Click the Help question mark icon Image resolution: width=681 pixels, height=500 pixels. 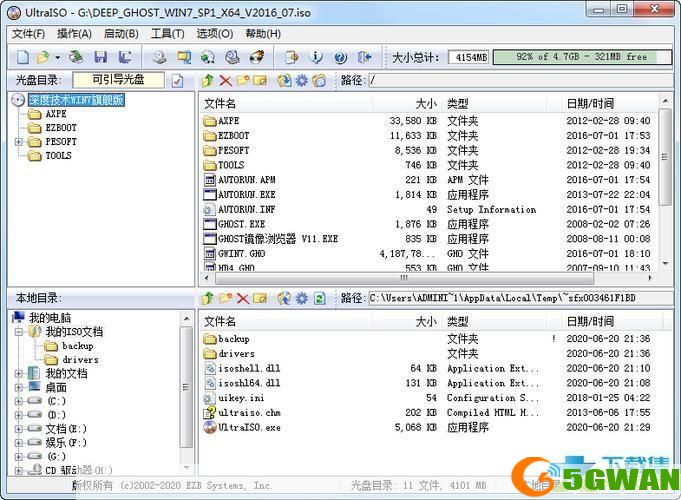click(340, 57)
